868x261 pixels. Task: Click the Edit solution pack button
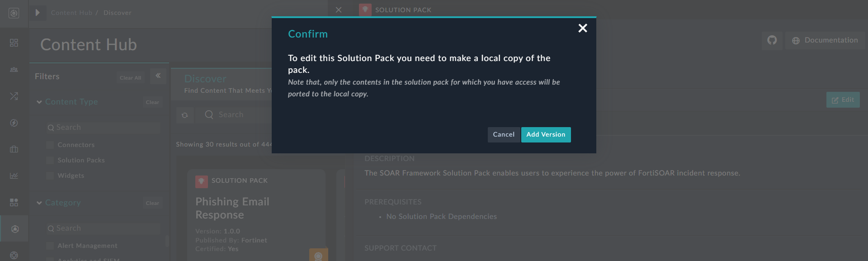(843, 100)
